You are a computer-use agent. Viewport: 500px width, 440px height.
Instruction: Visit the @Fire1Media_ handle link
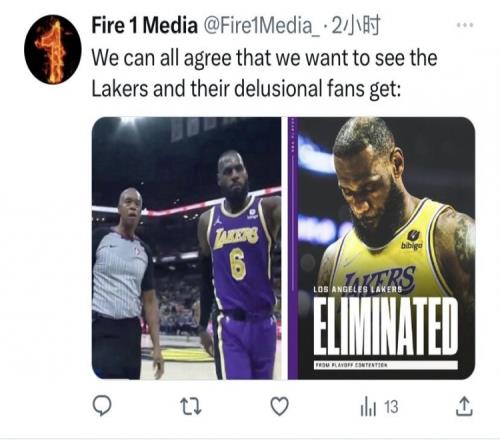[261, 26]
